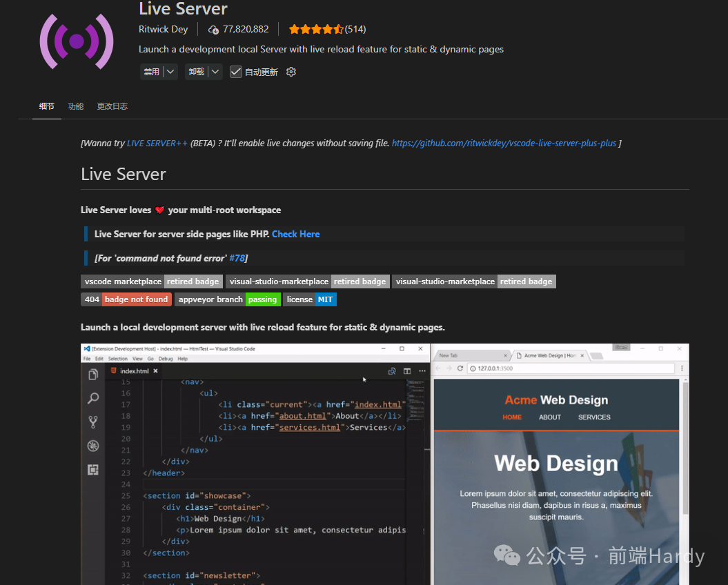Click the Source Control icon in demo sidebar

point(93,422)
